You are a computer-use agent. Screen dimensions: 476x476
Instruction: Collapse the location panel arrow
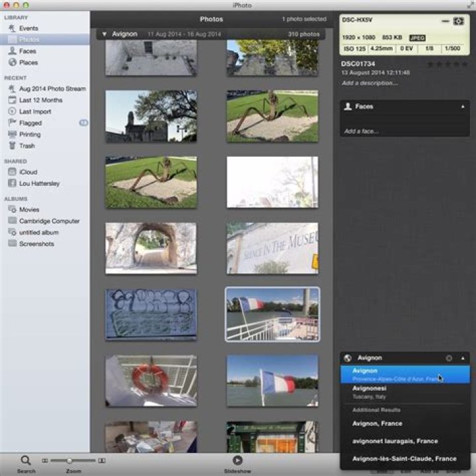pos(463,358)
